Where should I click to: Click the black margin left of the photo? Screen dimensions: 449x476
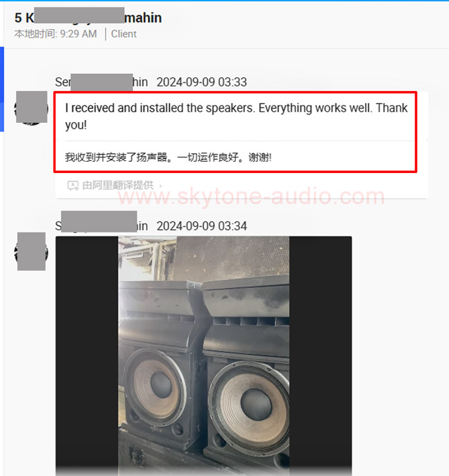86,356
